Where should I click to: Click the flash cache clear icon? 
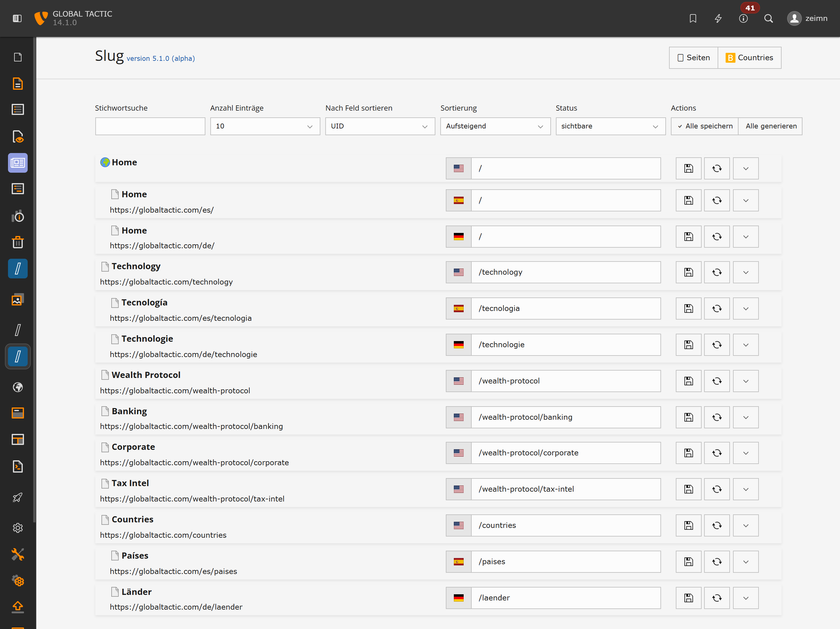click(718, 18)
